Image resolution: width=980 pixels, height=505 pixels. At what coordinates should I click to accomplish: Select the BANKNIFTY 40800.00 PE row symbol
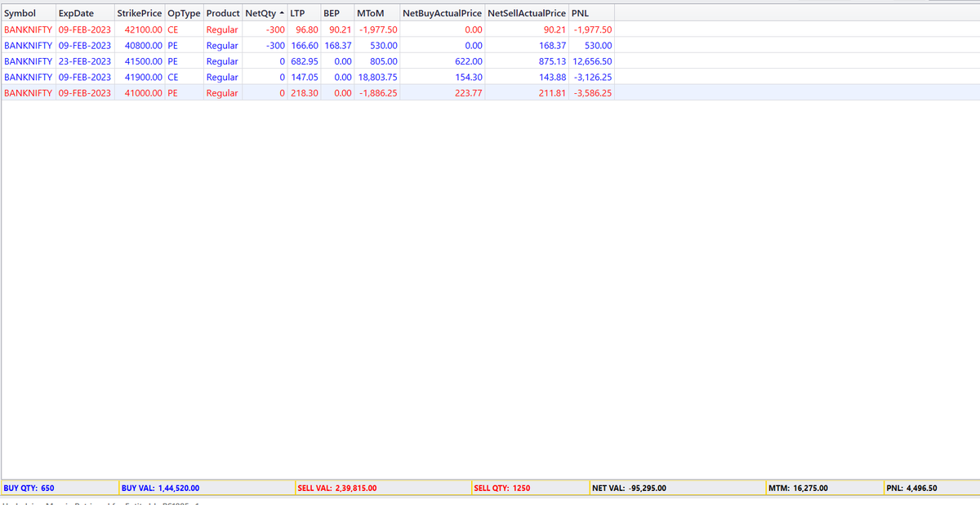(x=29, y=45)
